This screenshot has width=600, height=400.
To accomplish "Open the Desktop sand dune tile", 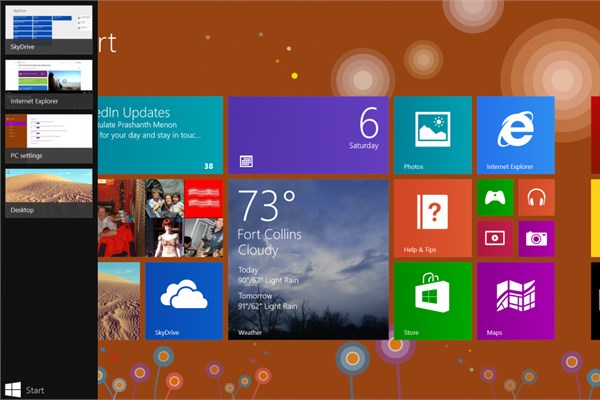I will pos(119,301).
